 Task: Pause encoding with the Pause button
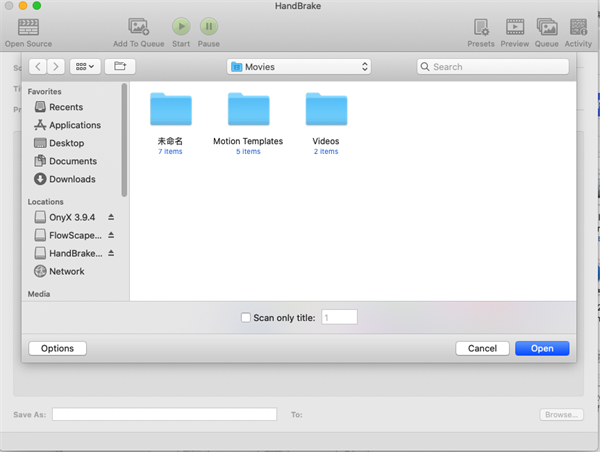209,26
